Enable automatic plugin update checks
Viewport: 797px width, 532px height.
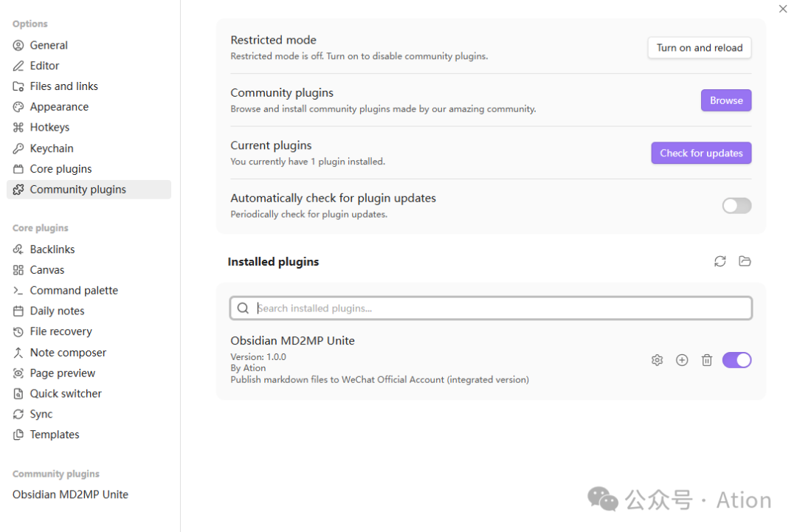(x=736, y=206)
